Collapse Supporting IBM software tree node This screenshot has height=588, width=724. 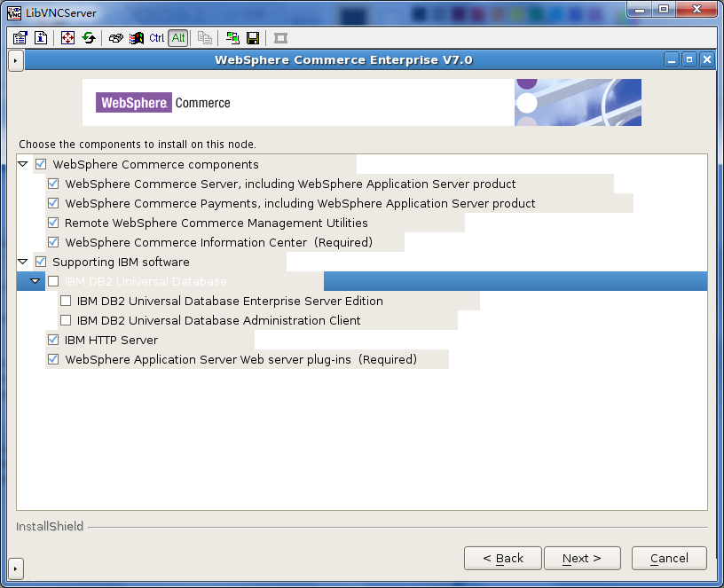[23, 262]
